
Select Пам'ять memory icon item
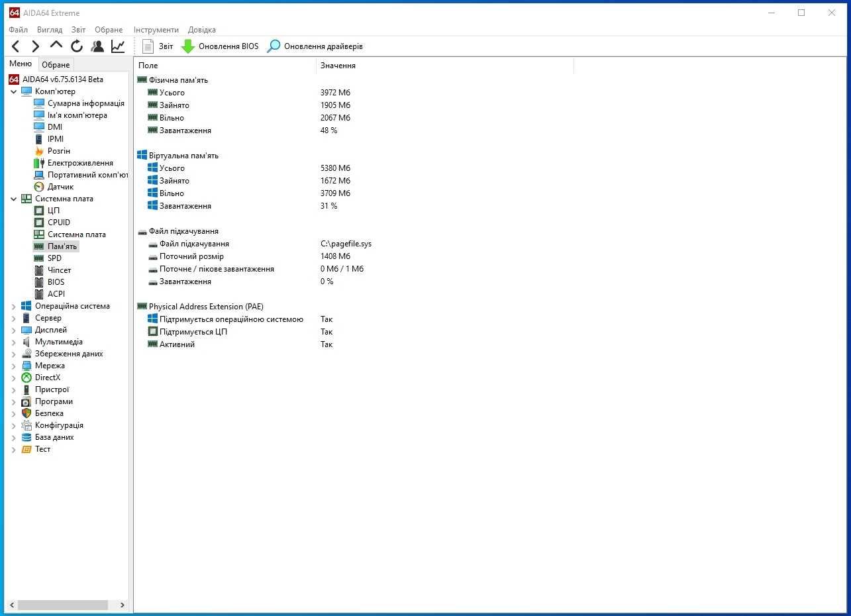(x=39, y=246)
